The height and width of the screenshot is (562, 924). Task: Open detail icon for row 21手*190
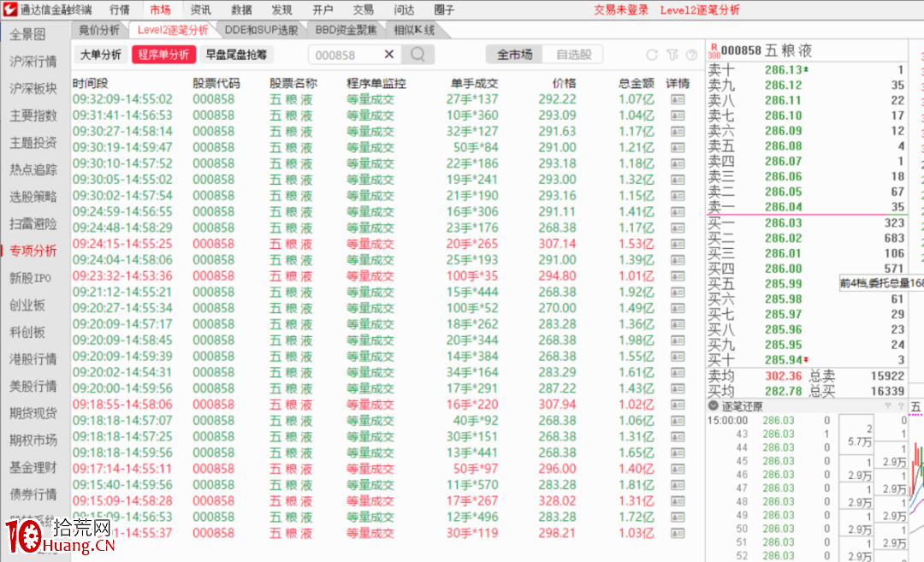tap(678, 196)
